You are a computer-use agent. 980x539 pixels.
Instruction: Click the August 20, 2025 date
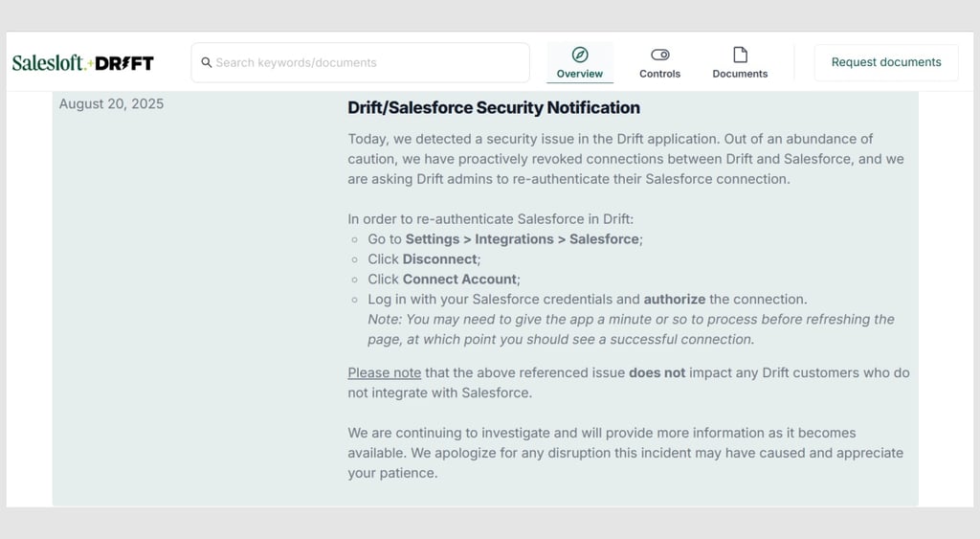(111, 103)
